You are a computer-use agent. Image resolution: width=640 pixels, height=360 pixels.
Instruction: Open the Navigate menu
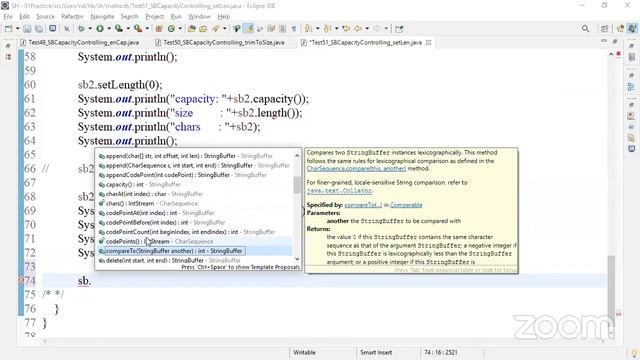[x=102, y=16]
